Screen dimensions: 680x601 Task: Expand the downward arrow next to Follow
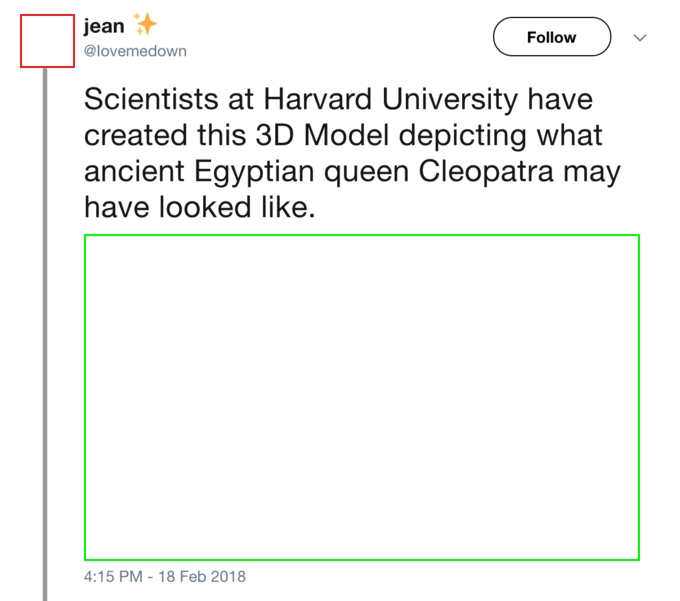point(640,38)
